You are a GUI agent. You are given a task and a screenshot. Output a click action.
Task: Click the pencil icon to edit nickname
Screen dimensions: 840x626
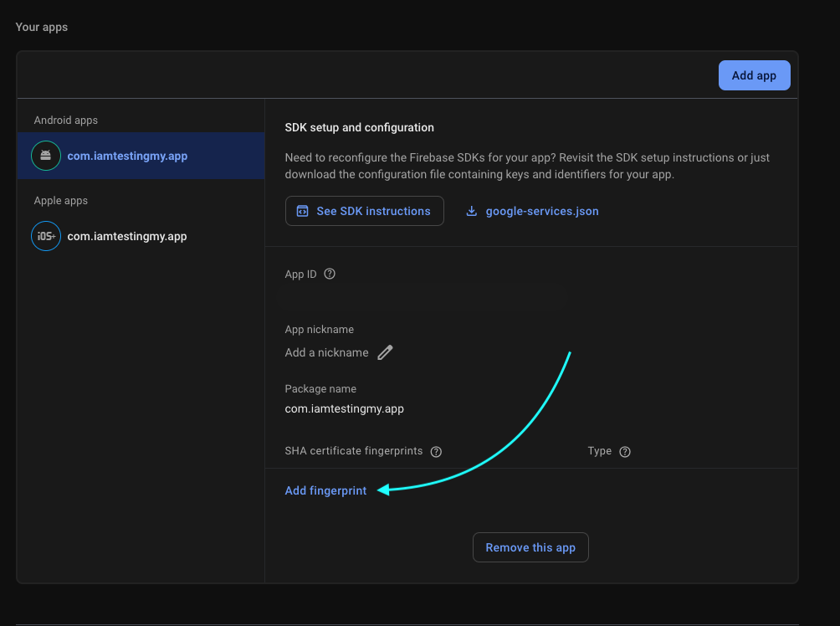[385, 352]
